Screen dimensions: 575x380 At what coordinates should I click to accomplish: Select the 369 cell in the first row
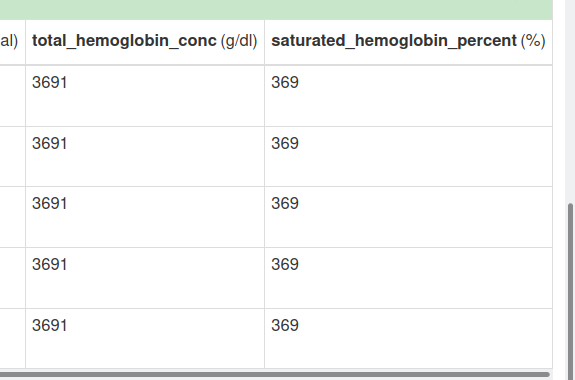(408, 96)
